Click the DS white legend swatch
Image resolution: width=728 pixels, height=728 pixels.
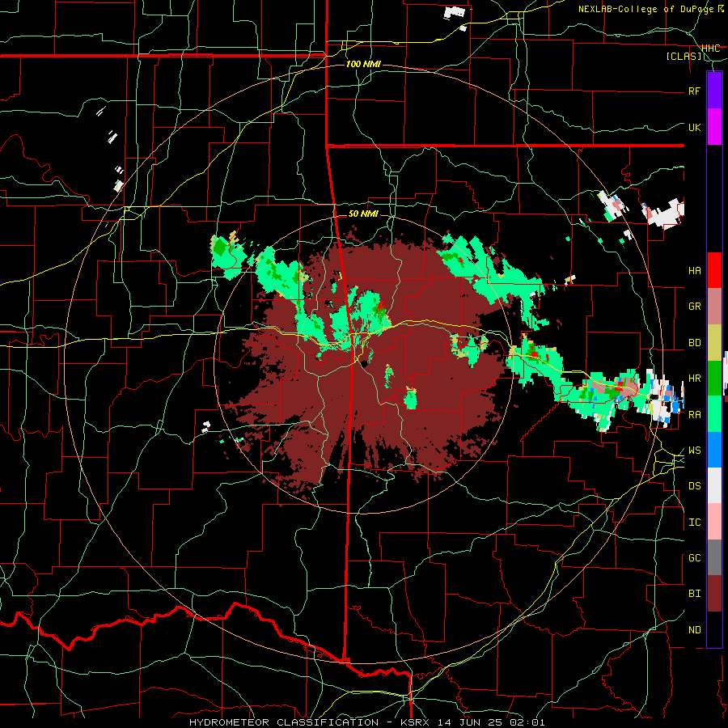click(x=714, y=485)
